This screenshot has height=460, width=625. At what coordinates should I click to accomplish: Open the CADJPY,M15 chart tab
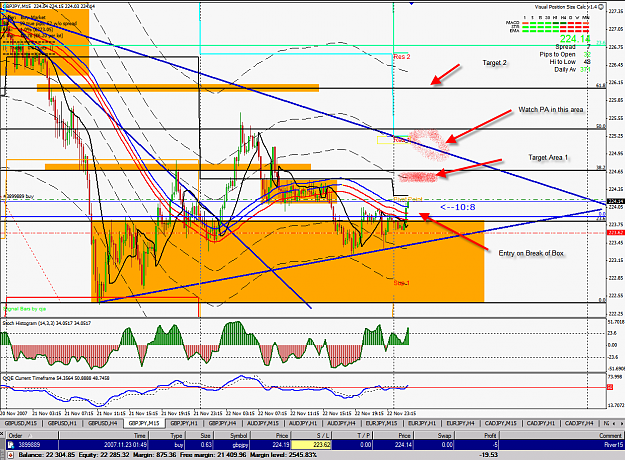[500, 423]
